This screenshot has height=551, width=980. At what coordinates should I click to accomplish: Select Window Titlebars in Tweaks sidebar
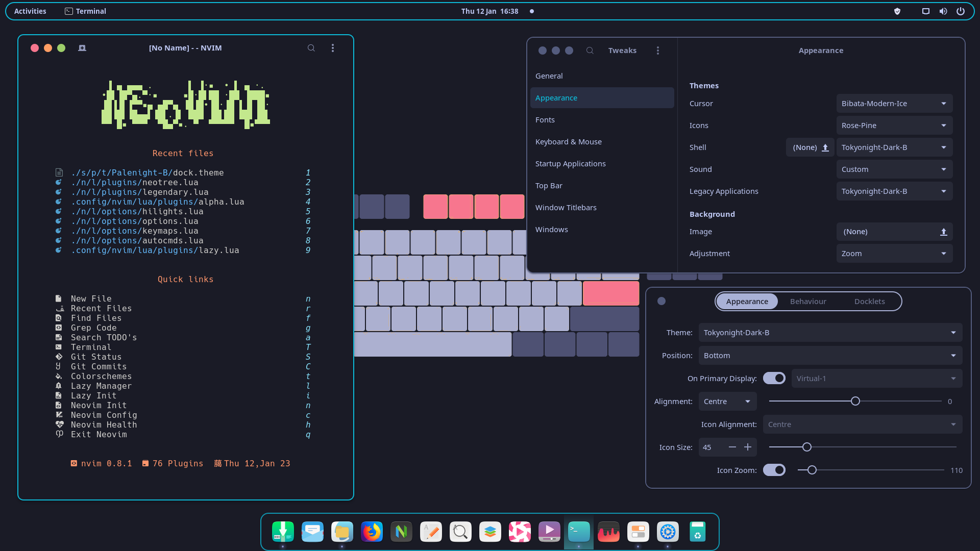pyautogui.click(x=602, y=208)
